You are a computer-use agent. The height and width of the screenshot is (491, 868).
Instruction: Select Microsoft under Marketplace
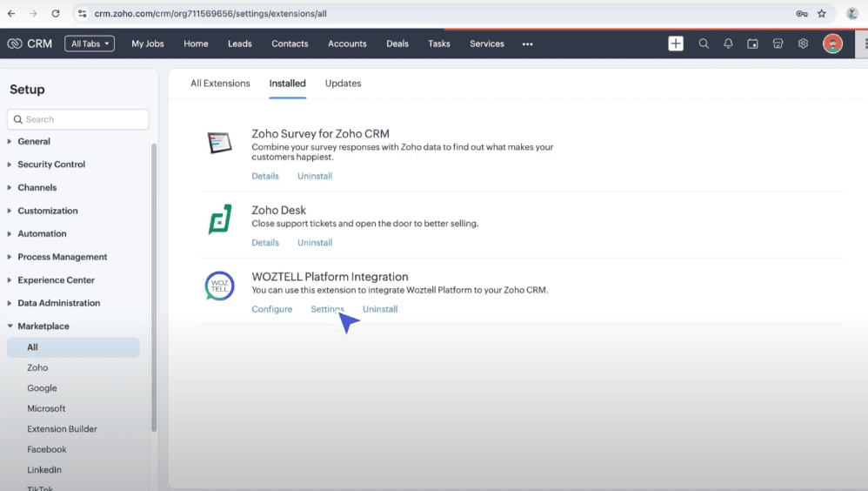point(46,409)
